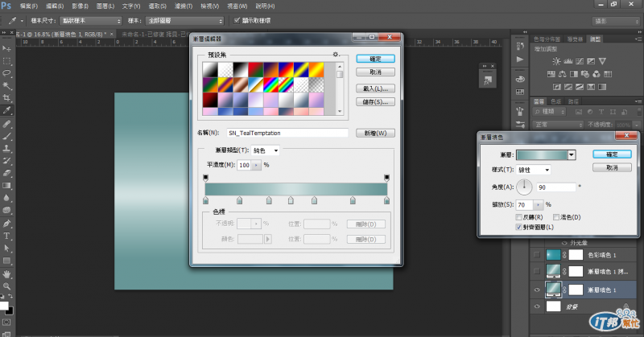The height and width of the screenshot is (337, 644).
Task: Show the 漸層填色 1 拷貝 layer
Action: (537, 271)
